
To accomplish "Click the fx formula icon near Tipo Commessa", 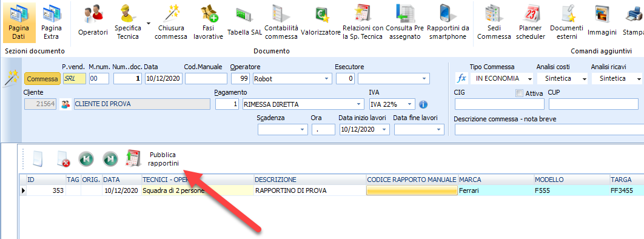I will pyautogui.click(x=461, y=78).
